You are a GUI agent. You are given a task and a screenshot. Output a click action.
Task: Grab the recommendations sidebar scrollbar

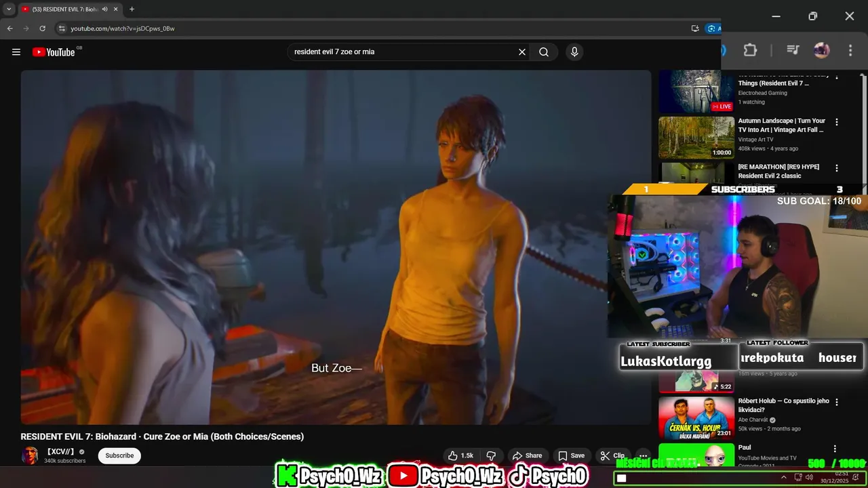(863, 136)
